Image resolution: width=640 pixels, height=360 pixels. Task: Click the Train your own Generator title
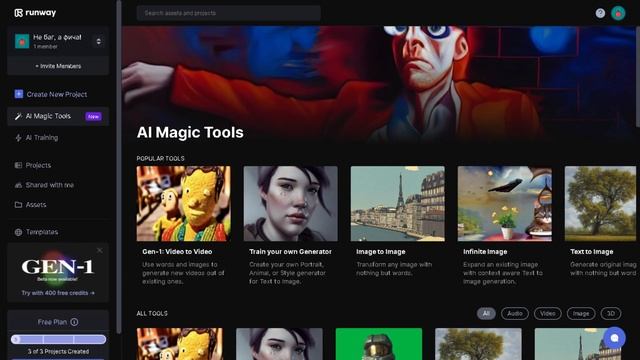pyautogui.click(x=290, y=252)
